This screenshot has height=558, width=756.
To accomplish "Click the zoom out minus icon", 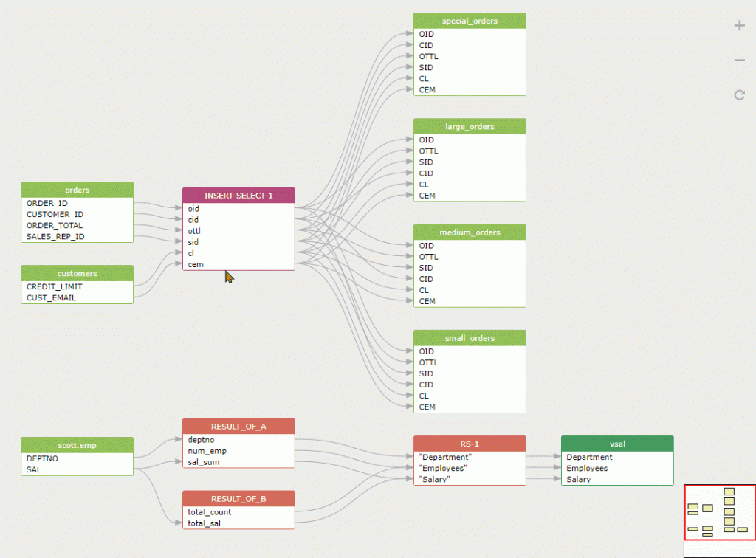I will pyautogui.click(x=739, y=60).
